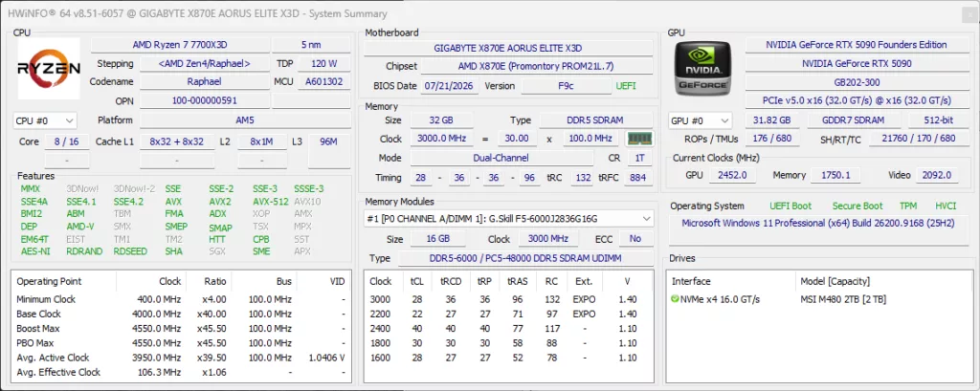Click the NVIDIA GeForce RTX 5090 Founders Edition field

pos(857,45)
